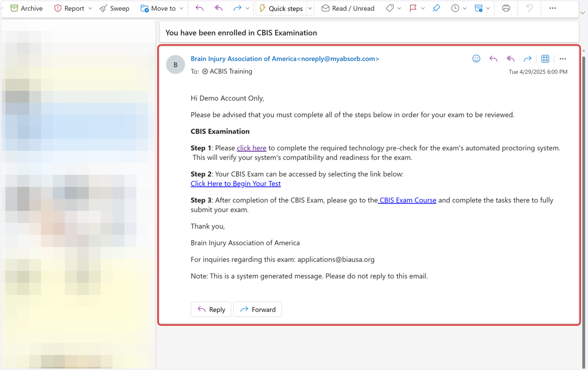Print the email using printer icon

[x=506, y=8]
